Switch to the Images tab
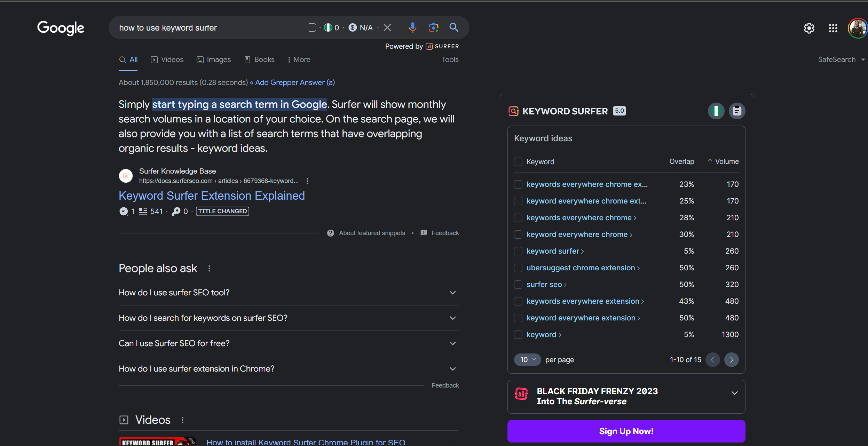This screenshot has width=868, height=446. 214,59
